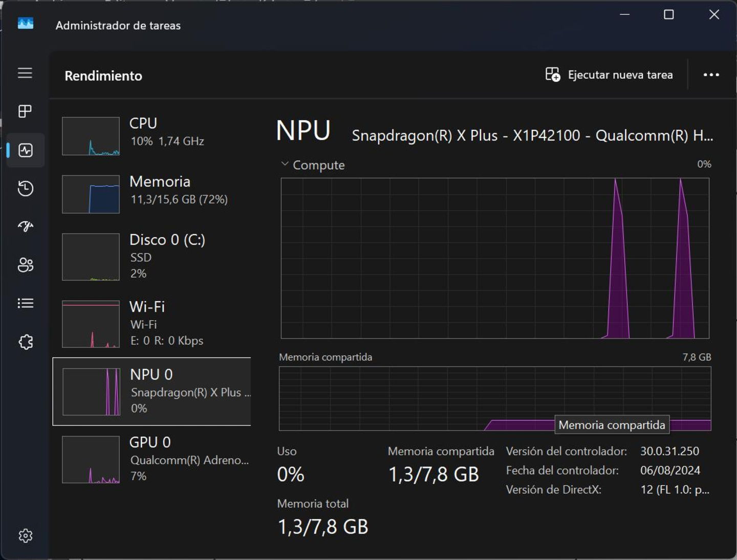Click the 11,3/15,6 GB (72%) memory reading
The height and width of the screenshot is (560, 737).
(179, 199)
